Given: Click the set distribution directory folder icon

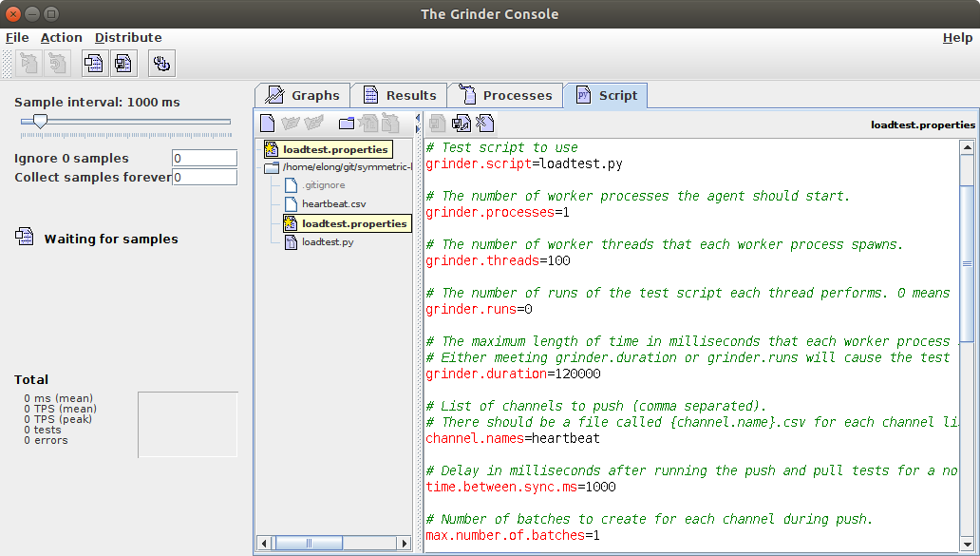Looking at the screenshot, I should tap(347, 124).
